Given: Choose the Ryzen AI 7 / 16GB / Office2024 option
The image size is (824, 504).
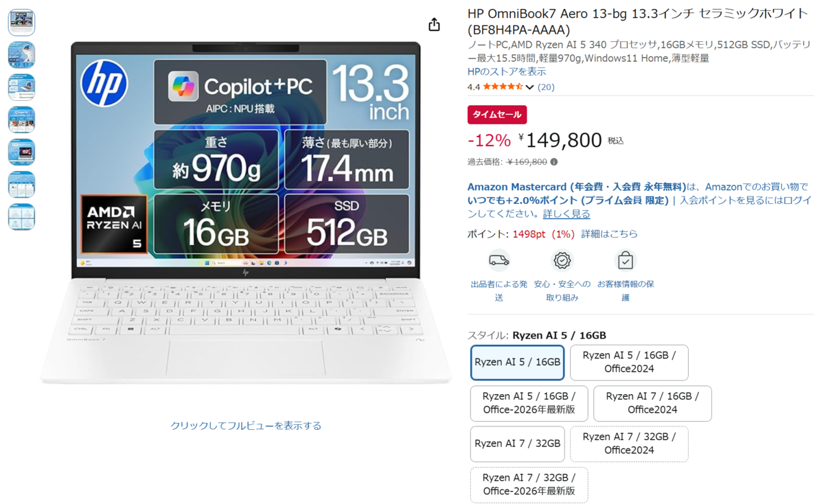Looking at the screenshot, I should click(652, 403).
